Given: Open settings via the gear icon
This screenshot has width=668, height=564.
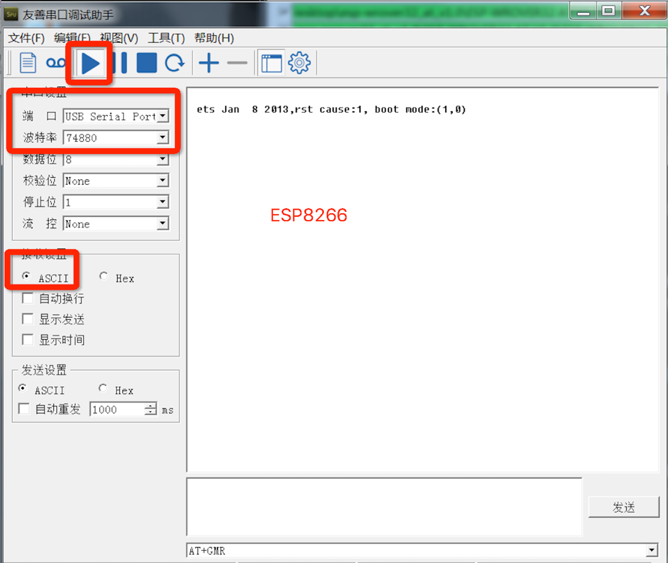Looking at the screenshot, I should click(299, 63).
